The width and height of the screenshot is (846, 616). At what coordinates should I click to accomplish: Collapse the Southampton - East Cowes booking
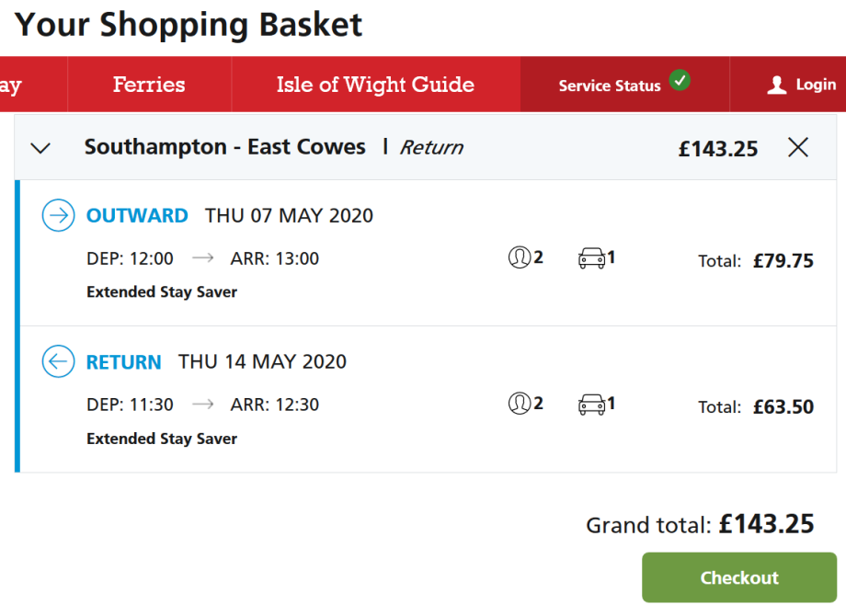click(x=40, y=148)
